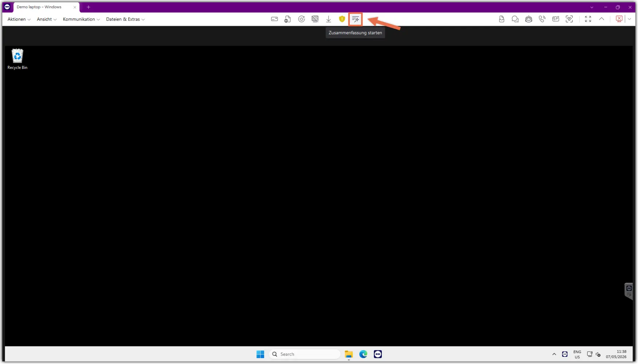This screenshot has height=364, width=638.
Task: Open TeamViewer from the remote taskbar
Action: (x=378, y=354)
